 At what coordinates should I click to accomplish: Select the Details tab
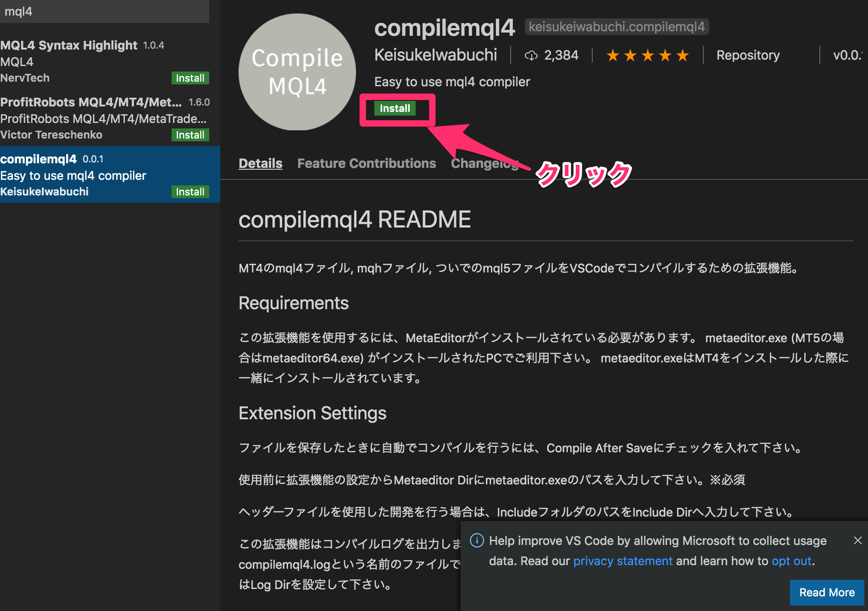pos(260,163)
